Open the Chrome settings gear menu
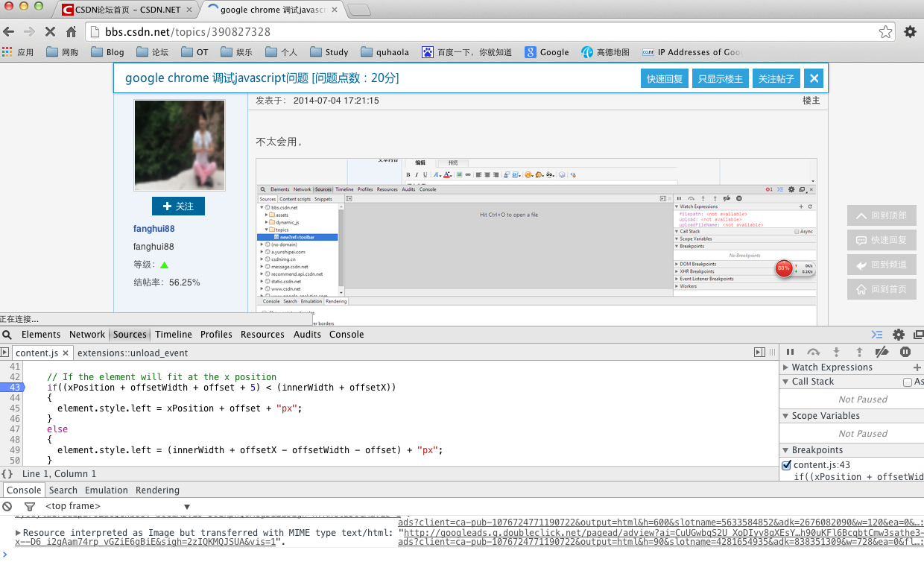 (x=910, y=31)
